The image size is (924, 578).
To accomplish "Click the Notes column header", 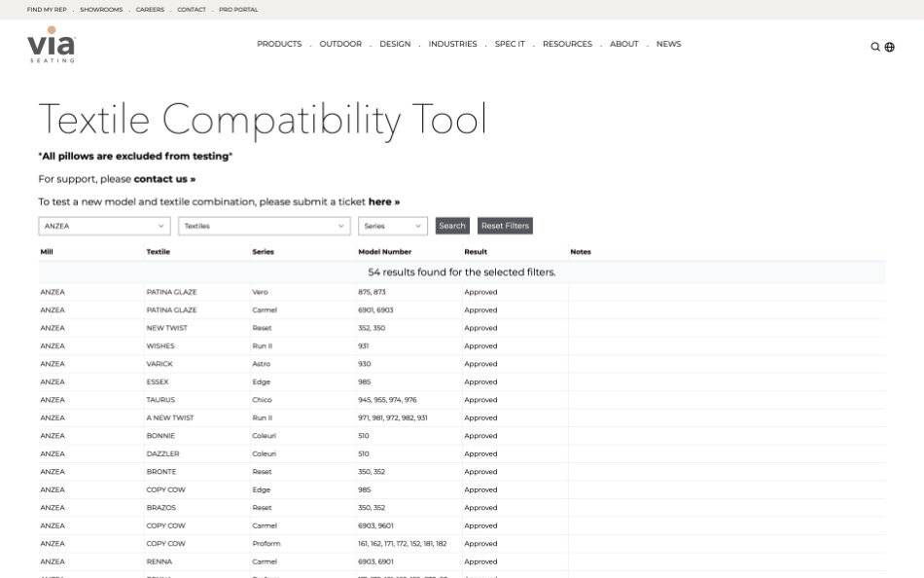I will point(581,252).
